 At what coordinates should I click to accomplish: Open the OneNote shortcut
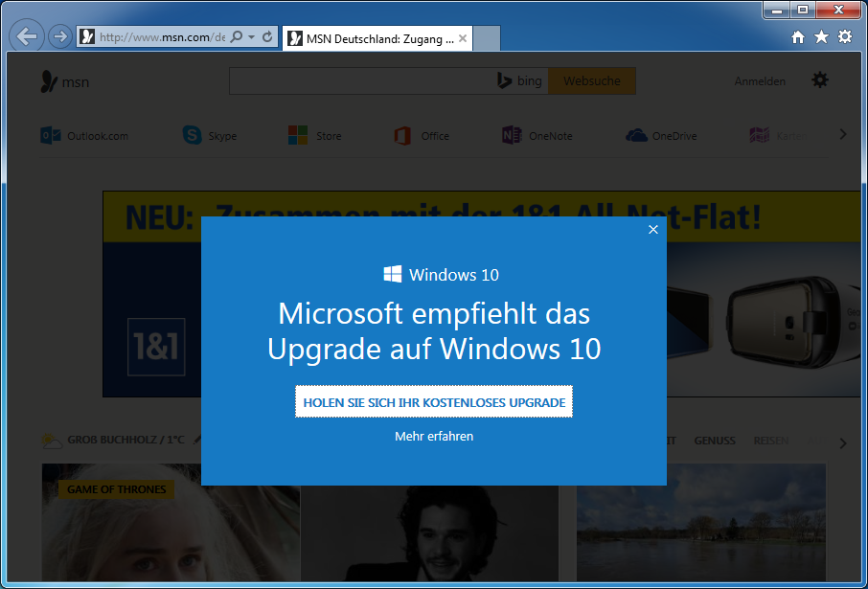click(x=537, y=136)
